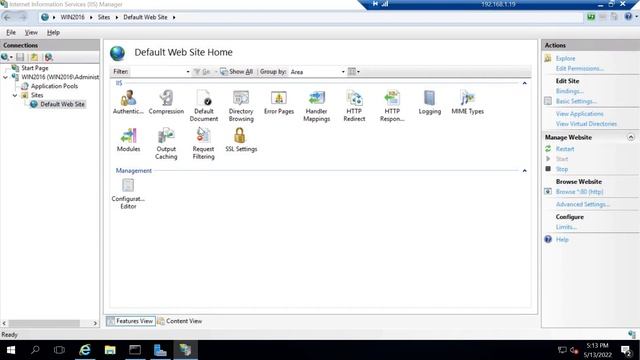Open the Help menu
Screen dimensions: 640x360
(x=53, y=32)
